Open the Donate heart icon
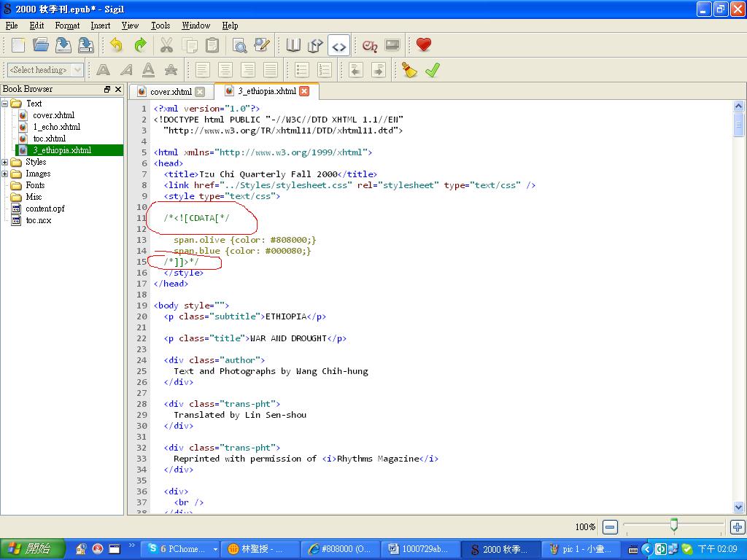This screenshot has height=560, width=747. (423, 45)
